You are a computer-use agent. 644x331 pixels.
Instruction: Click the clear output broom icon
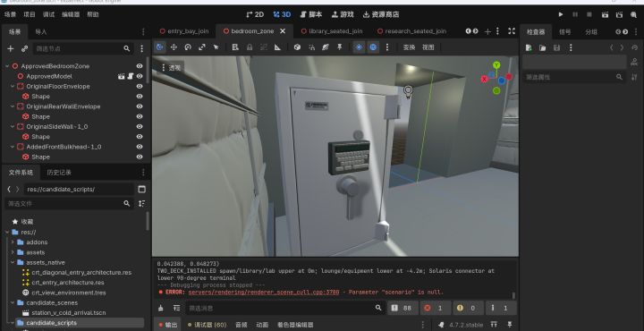pos(161,308)
